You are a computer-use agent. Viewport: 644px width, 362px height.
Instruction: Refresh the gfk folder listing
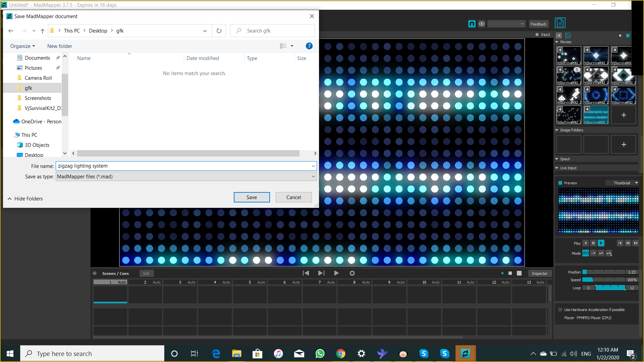pyautogui.click(x=219, y=31)
